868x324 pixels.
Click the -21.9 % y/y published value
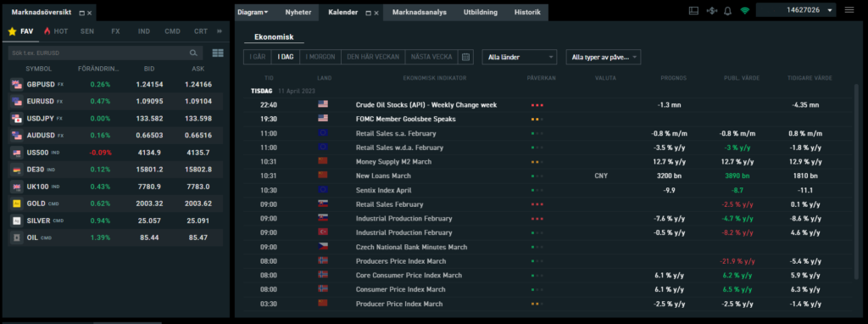pyautogui.click(x=737, y=261)
